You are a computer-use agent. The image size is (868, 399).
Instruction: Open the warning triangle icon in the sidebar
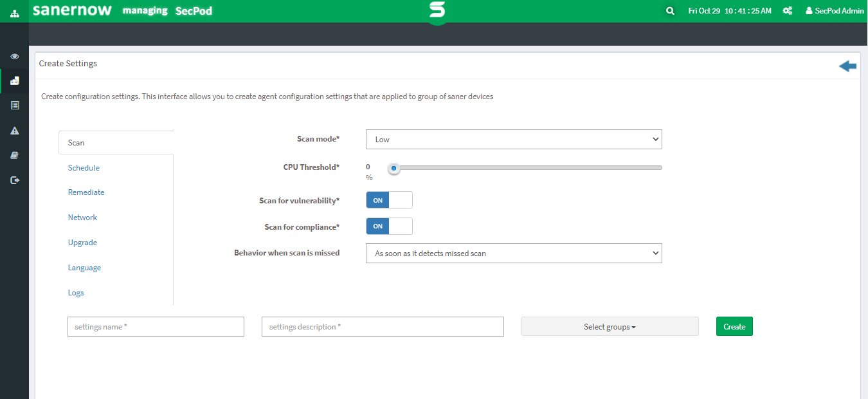tap(15, 131)
